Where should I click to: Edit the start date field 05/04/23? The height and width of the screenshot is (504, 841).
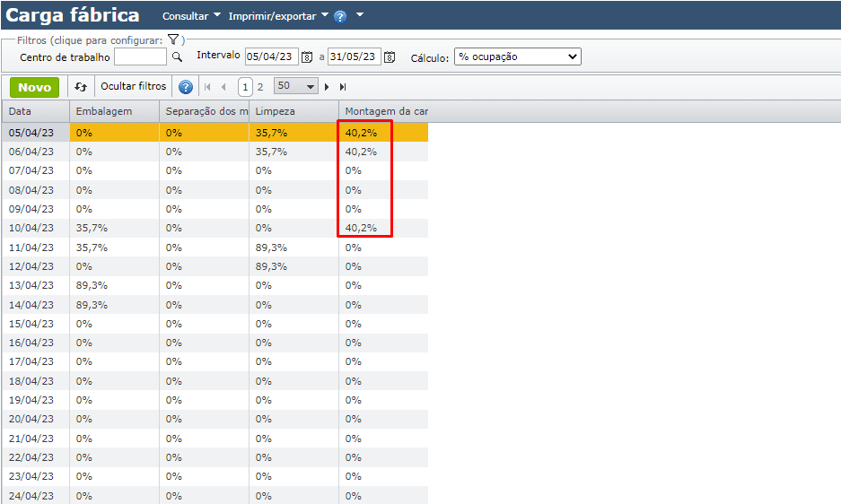click(x=271, y=56)
